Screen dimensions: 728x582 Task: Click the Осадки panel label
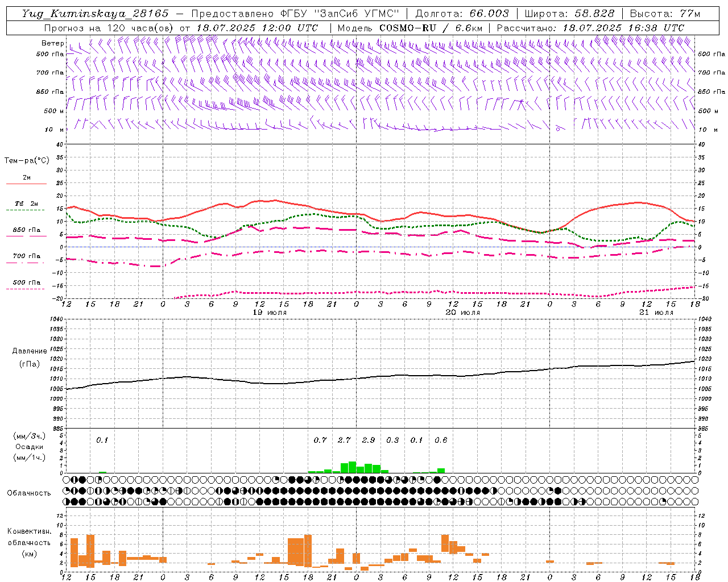[x=30, y=447]
